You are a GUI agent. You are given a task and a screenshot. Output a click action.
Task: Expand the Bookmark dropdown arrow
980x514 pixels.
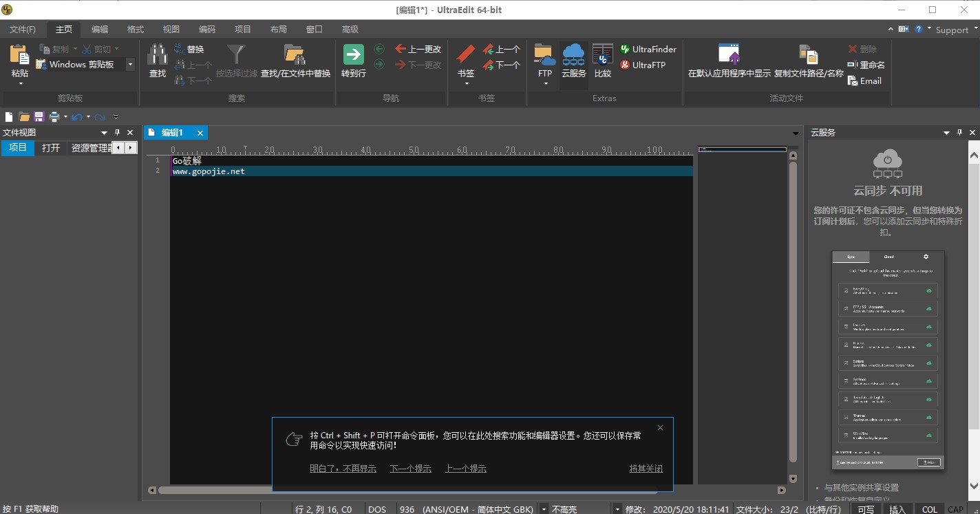(x=467, y=84)
